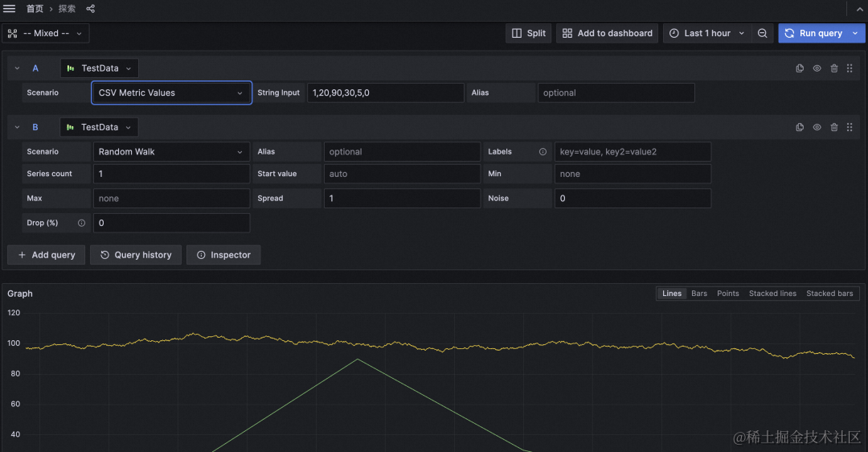Open the Mixed data source picker
The image size is (868, 452).
pos(46,33)
